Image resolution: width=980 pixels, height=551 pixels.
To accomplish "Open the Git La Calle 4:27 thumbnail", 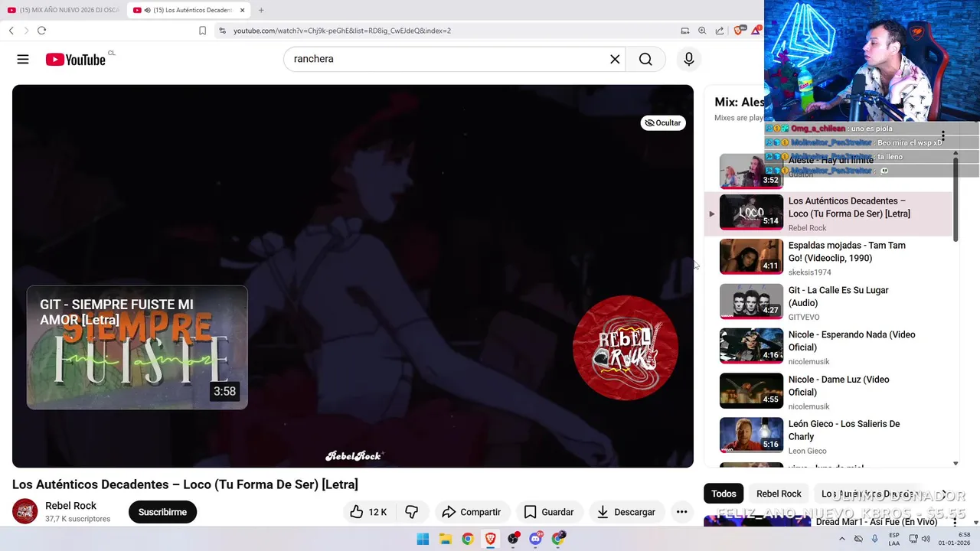I will click(x=751, y=302).
